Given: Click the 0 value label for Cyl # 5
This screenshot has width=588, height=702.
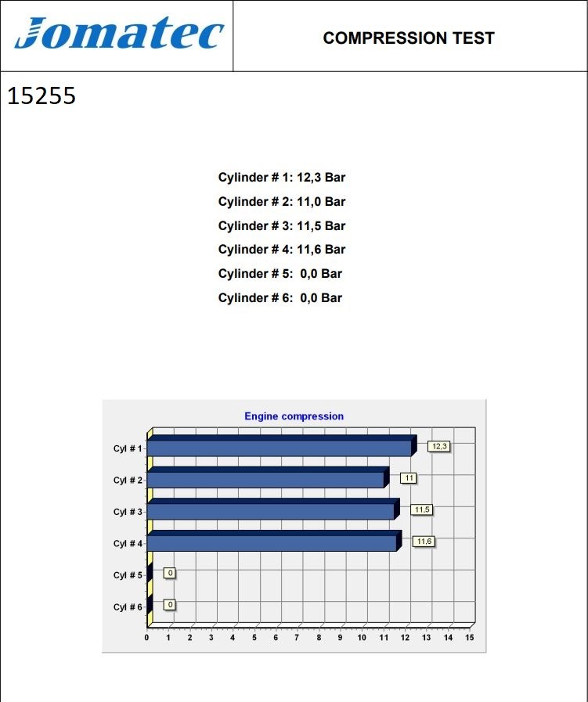Looking at the screenshot, I should [169, 573].
